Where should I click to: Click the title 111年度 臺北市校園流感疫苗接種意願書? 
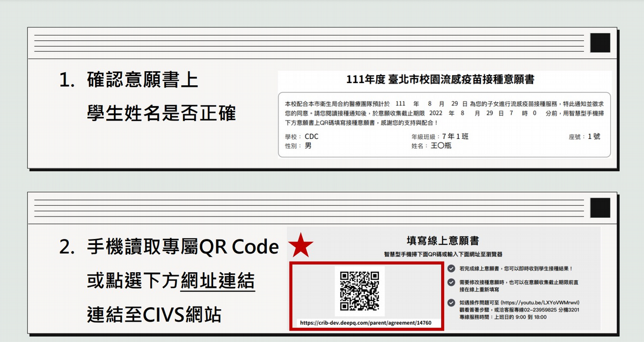441,80
